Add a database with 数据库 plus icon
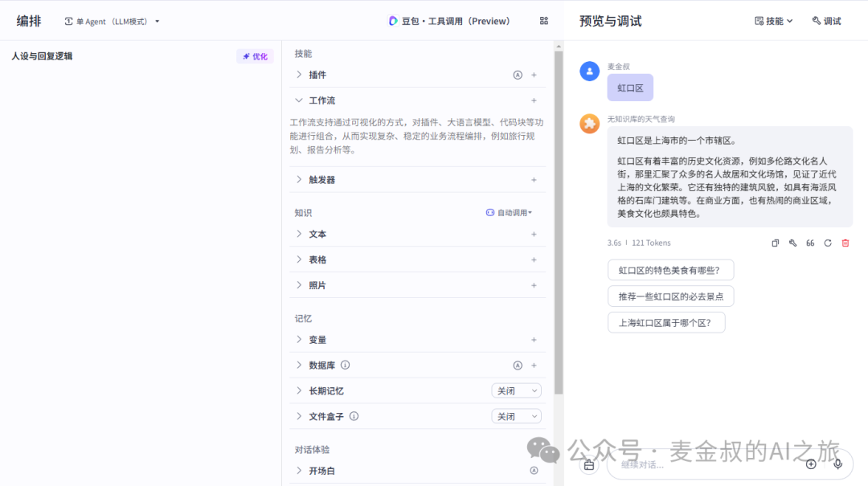The image size is (868, 486). 534,366
